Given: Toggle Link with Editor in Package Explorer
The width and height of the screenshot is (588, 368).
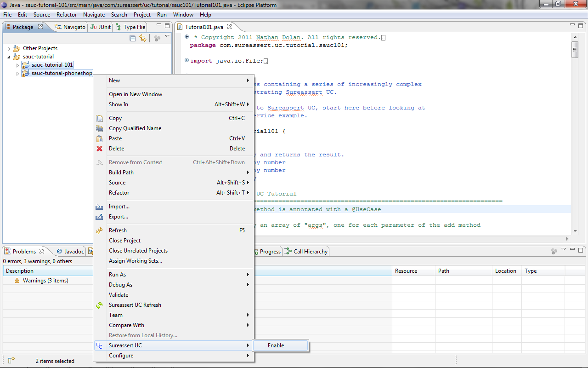Looking at the screenshot, I should (x=143, y=39).
